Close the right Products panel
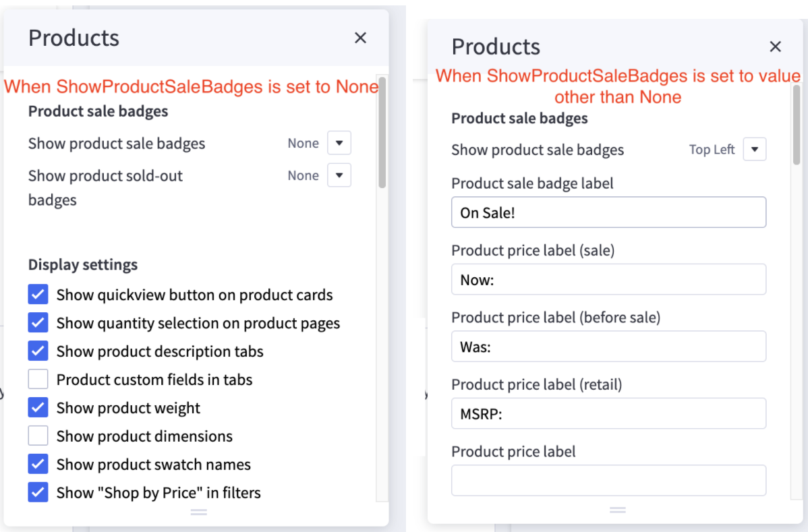 (775, 47)
